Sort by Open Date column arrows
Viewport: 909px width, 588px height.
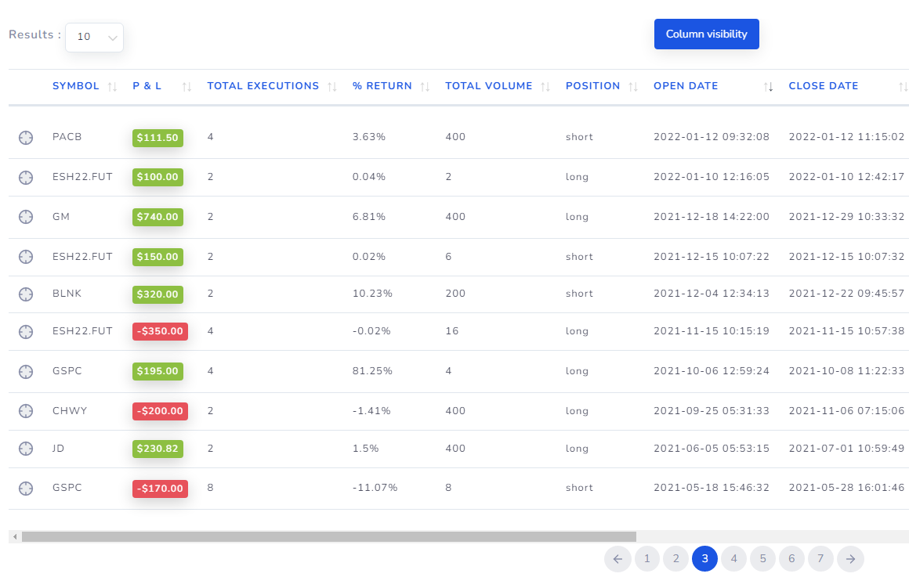coord(769,87)
